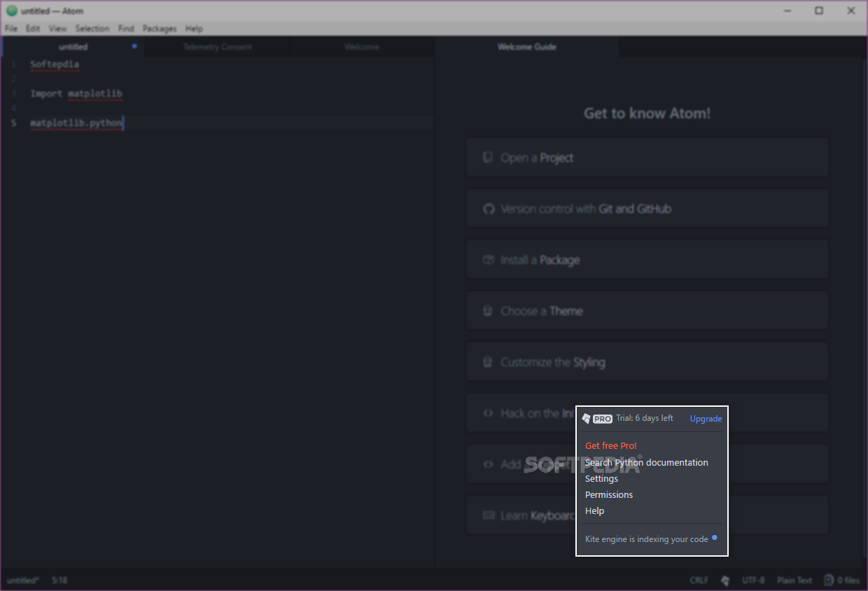The height and width of the screenshot is (591, 868).
Task: Click the Kite icon in the status bar
Action: pyautogui.click(x=725, y=580)
